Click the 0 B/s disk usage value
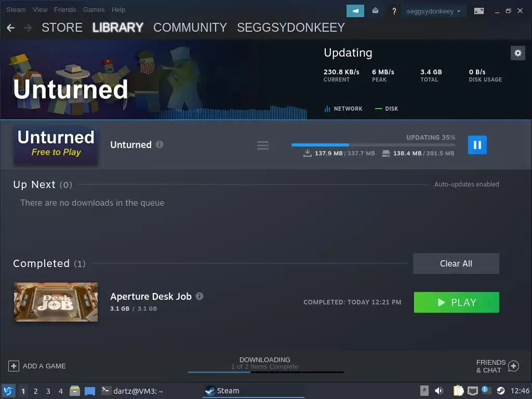532x399 pixels. click(477, 72)
